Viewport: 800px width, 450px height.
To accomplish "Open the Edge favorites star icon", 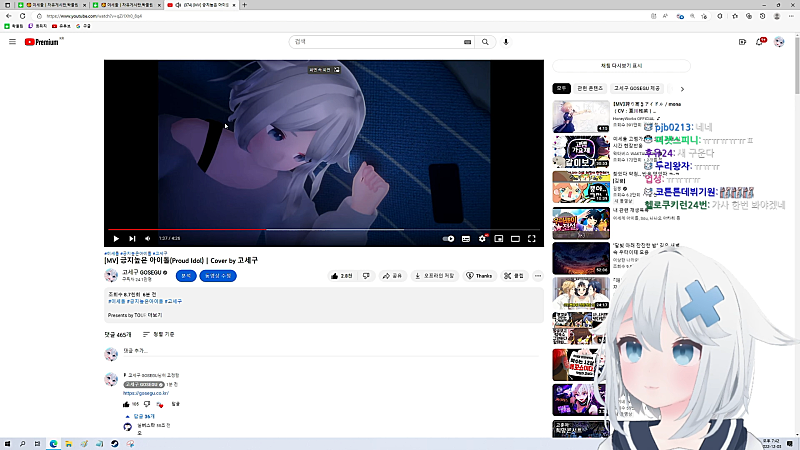I will coord(735,16).
